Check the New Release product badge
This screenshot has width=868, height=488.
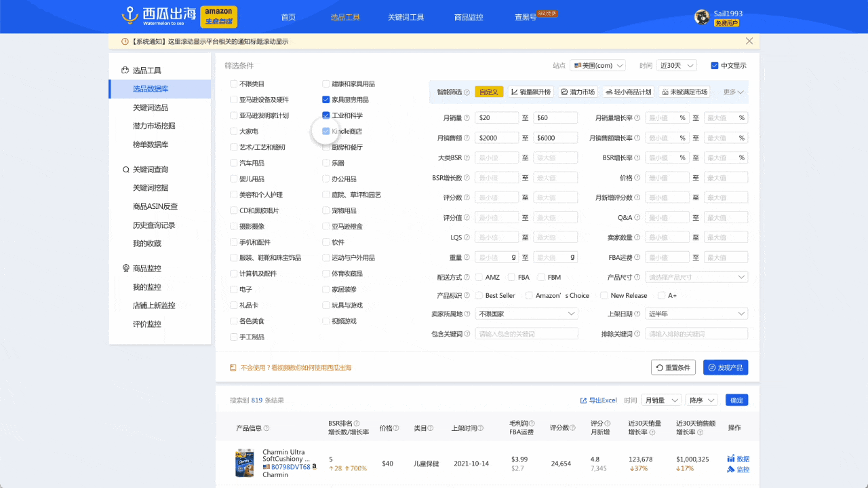[x=604, y=296]
